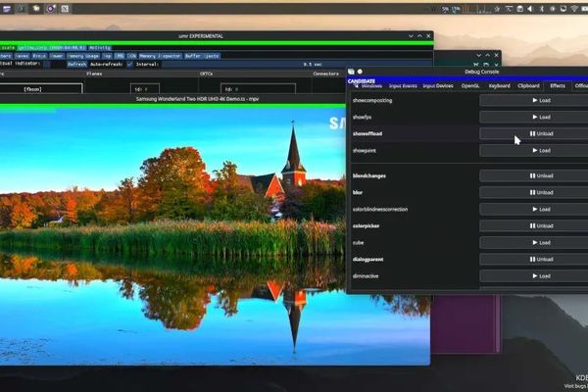Viewport: 588px width, 392px height.
Task: Click the showoffload effect name
Action: pos(367,134)
